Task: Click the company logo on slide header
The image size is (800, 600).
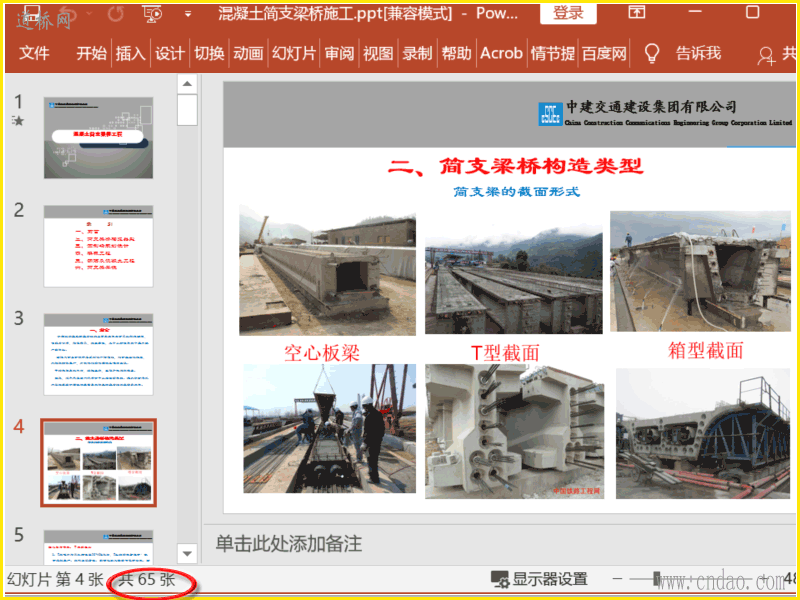Action: pyautogui.click(x=551, y=113)
